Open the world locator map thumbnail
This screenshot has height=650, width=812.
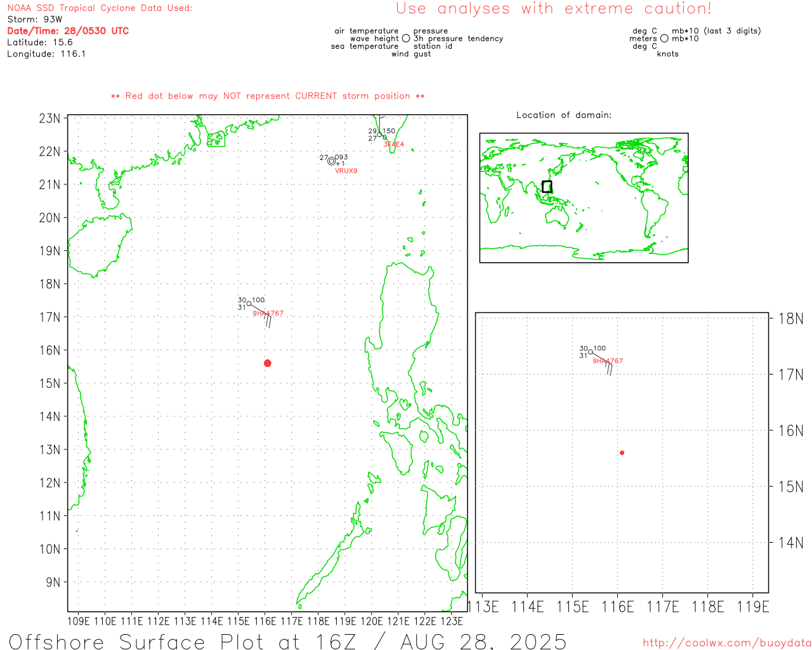click(x=584, y=197)
